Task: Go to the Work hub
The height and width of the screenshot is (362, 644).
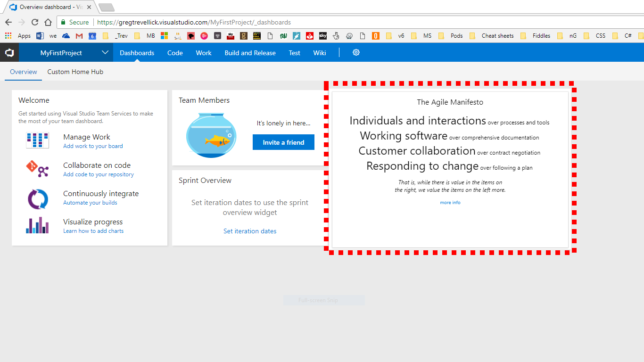Action: click(x=204, y=53)
